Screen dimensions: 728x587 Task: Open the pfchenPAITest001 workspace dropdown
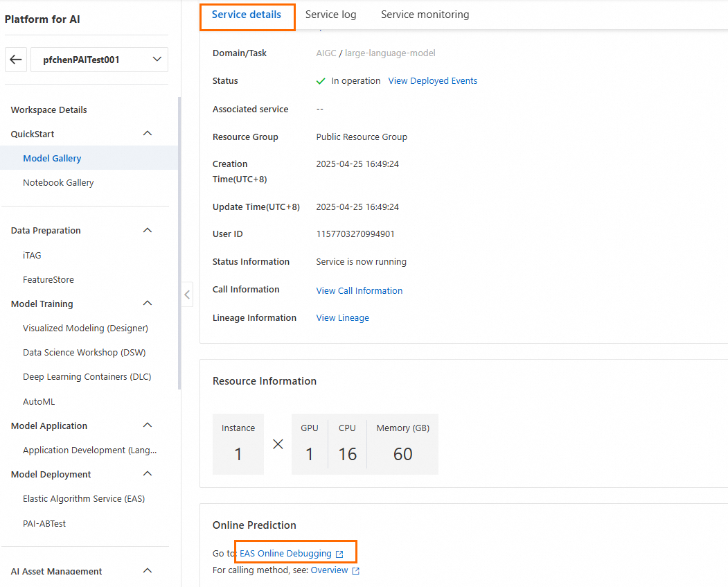[x=99, y=60]
